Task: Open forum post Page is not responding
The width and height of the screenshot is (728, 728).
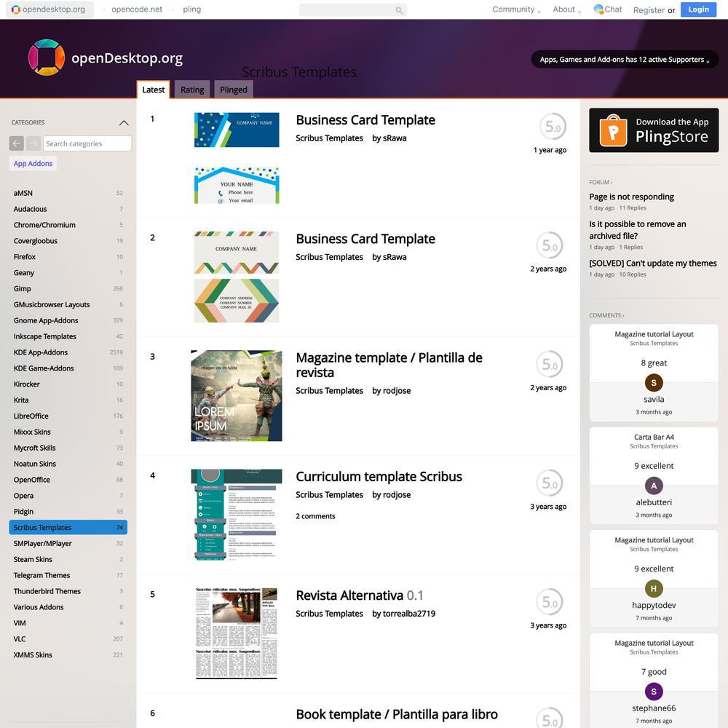Action: (x=631, y=197)
